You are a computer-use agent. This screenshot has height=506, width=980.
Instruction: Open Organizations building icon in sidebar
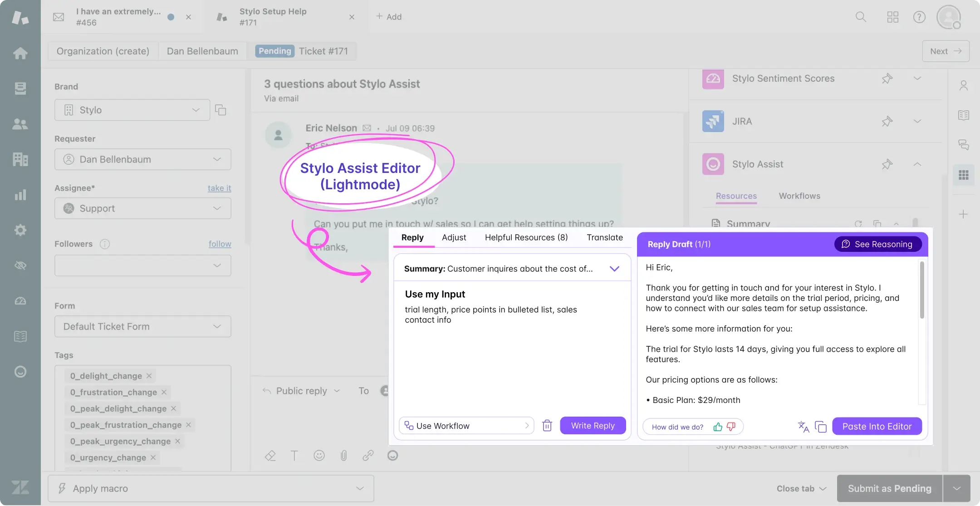(20, 159)
